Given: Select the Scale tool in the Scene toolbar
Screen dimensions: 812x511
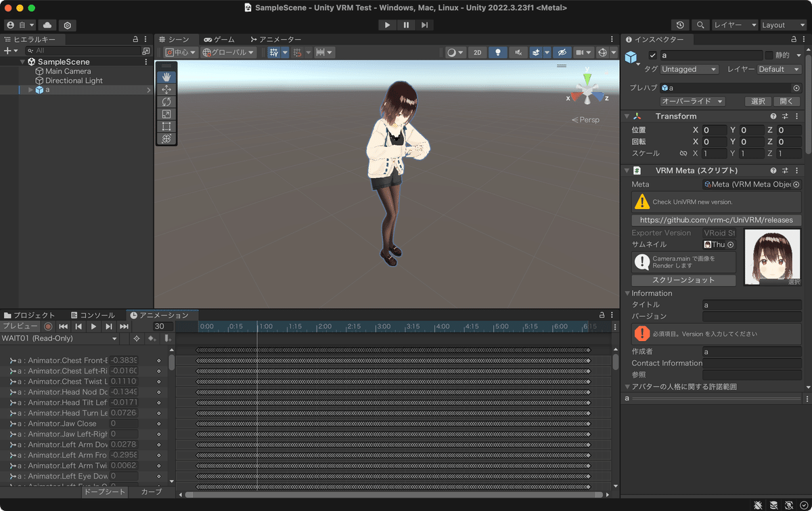Looking at the screenshot, I should [x=166, y=114].
